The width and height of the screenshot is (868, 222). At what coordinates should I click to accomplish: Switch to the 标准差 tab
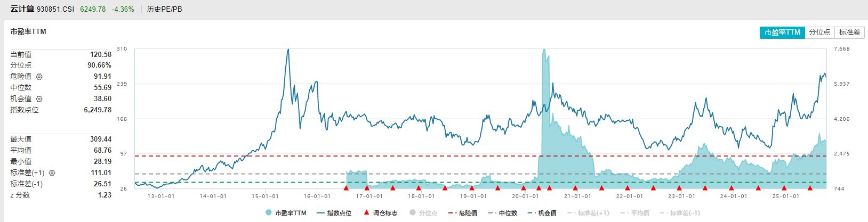pos(849,32)
